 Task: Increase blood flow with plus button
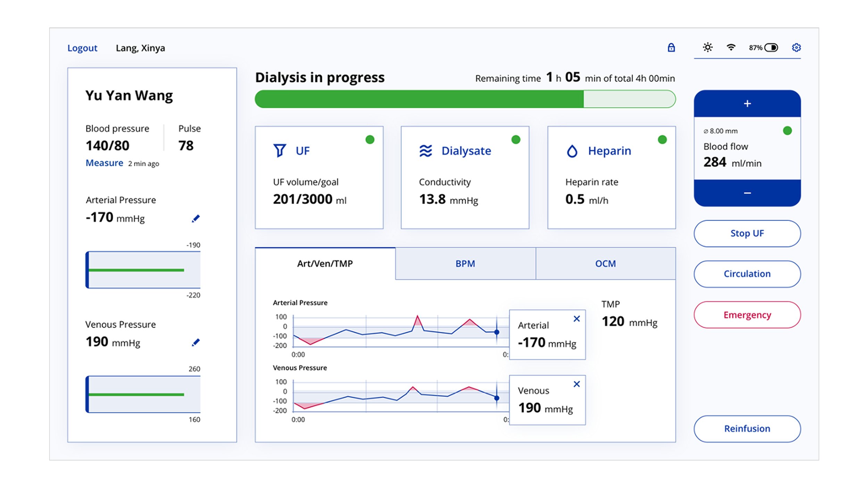coord(747,103)
